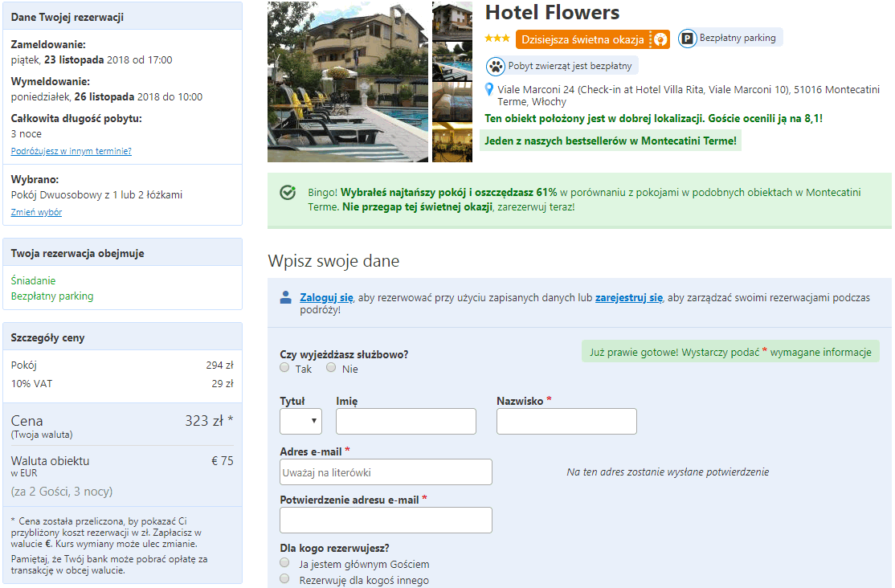This screenshot has width=895, height=588.
Task: Click the three-star rating next to Hotel Flowers
Action: (498, 38)
